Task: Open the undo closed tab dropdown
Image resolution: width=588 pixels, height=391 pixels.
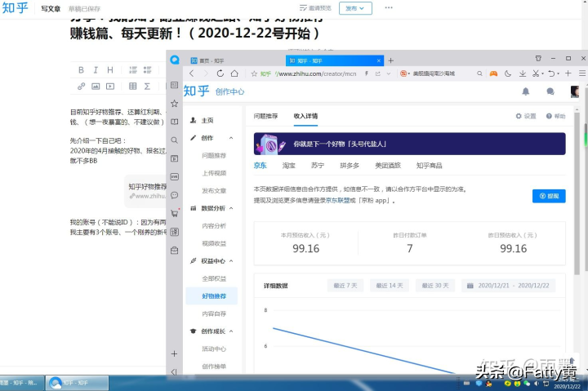Action: [x=558, y=73]
